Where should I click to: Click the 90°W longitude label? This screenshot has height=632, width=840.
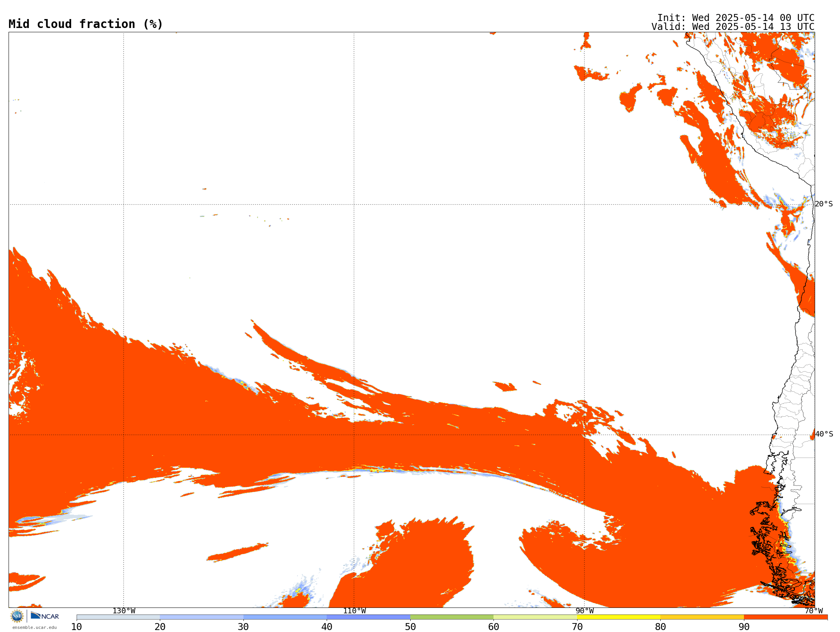pos(585,611)
